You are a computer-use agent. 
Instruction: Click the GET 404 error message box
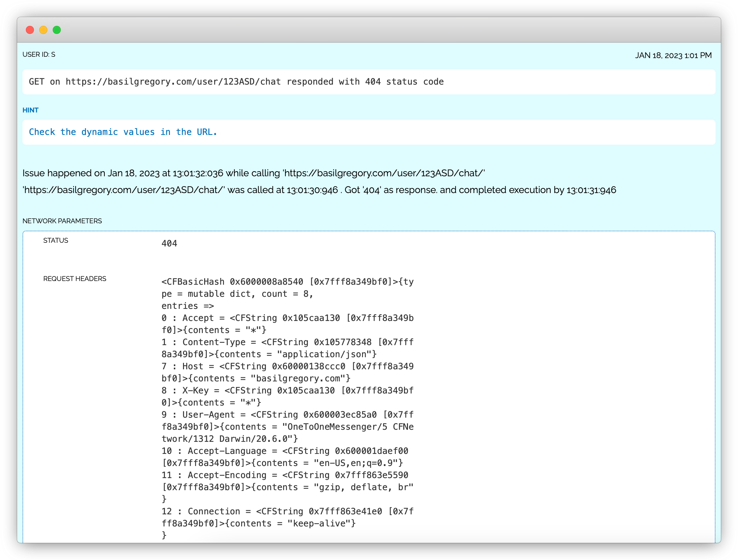[236, 82]
